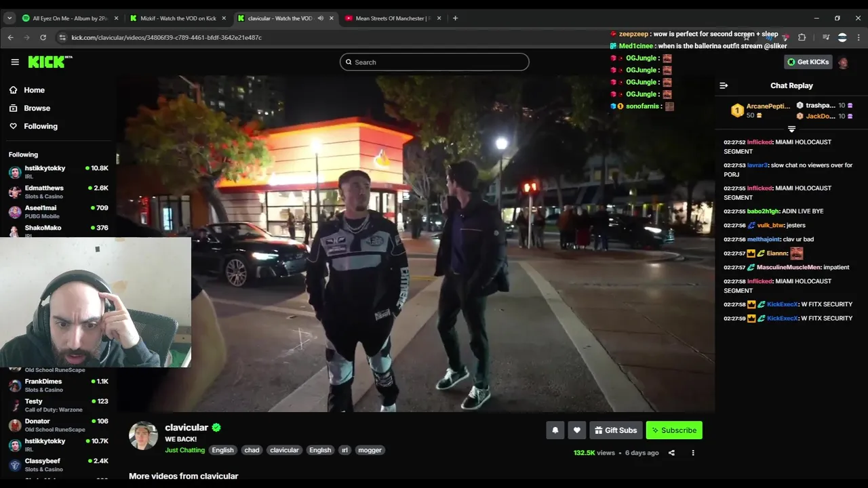The width and height of the screenshot is (868, 488).
Task: Open the tab search dropdown arrow
Action: point(9,18)
